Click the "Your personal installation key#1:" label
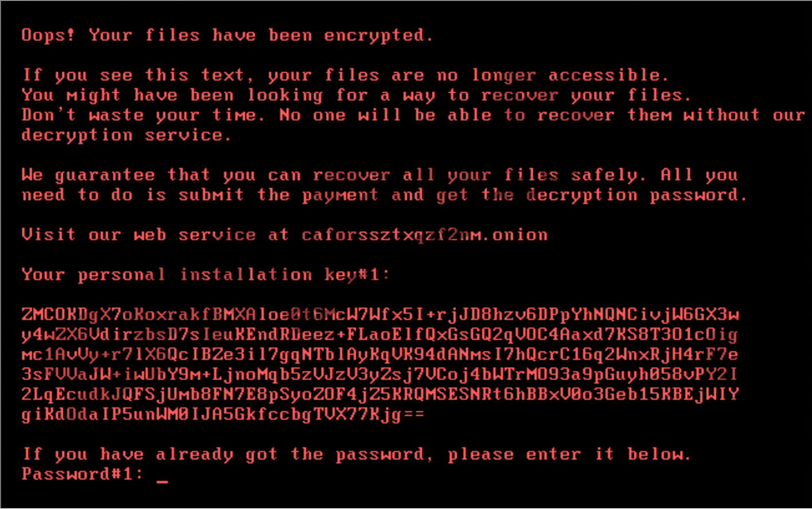Screen dimensions: 812x509 pyautogui.click(x=205, y=275)
